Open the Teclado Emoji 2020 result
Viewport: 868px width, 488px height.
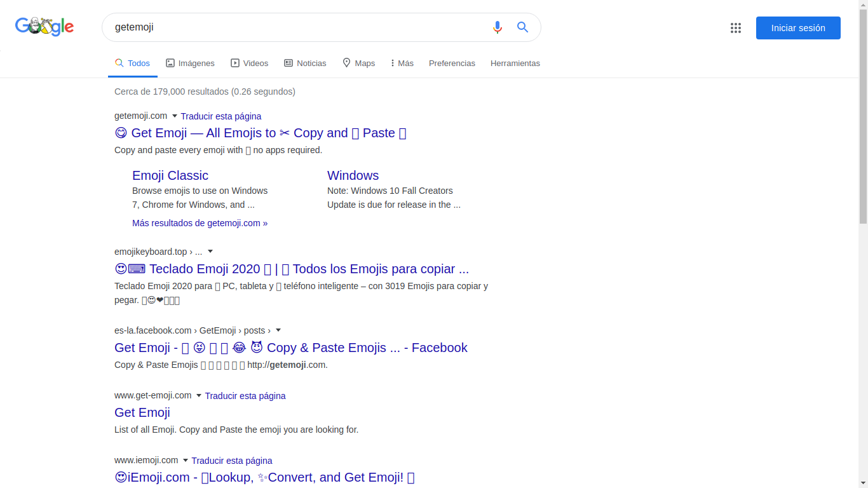point(292,269)
